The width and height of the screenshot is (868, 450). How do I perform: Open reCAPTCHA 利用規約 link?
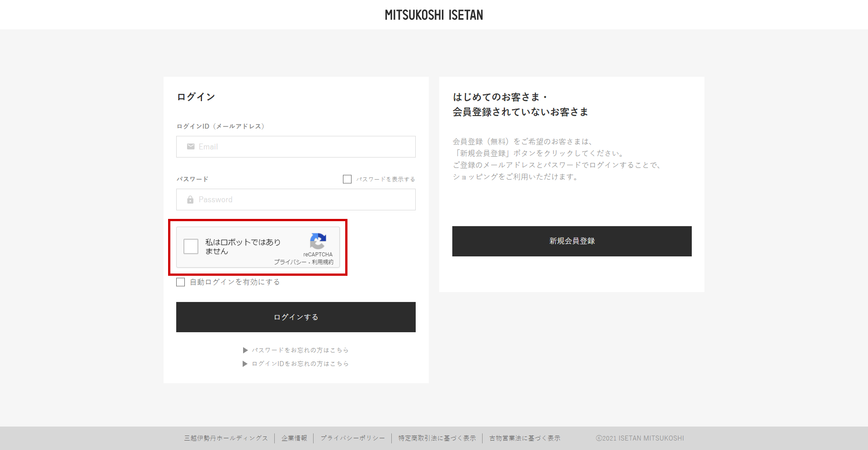coord(323,262)
